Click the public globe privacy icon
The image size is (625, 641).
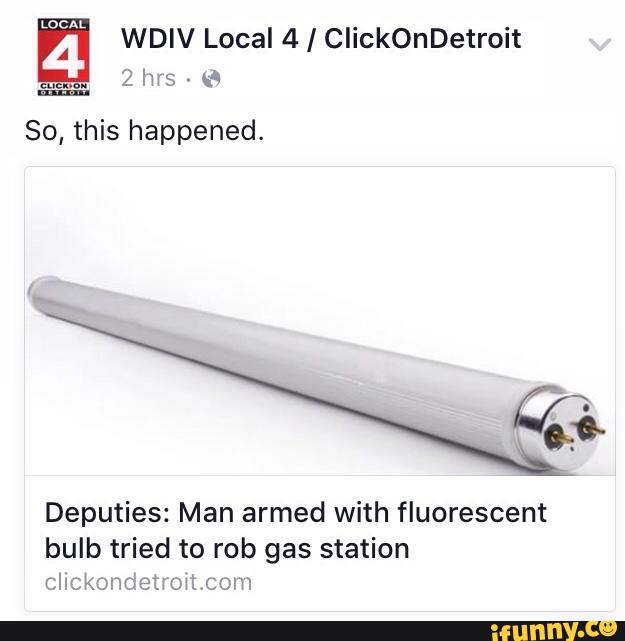click(x=211, y=78)
